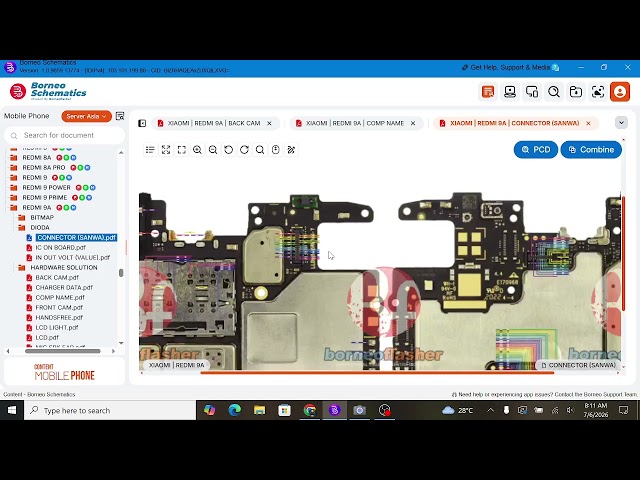Open IN OUT VOLT (VALUE).pdf
640x480 pixels.
point(73,258)
